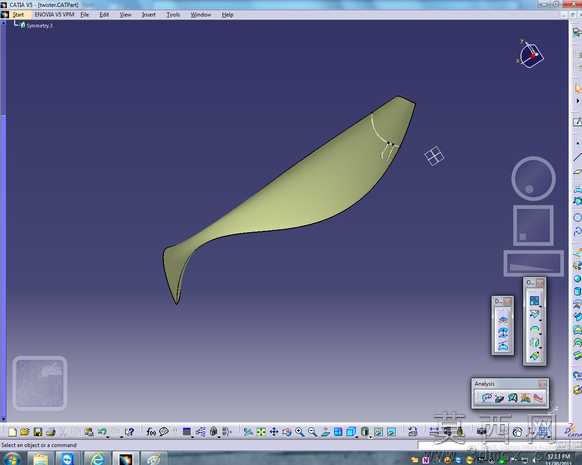Click first icon in Analysis toolbar
582x465 pixels.
[x=486, y=398]
